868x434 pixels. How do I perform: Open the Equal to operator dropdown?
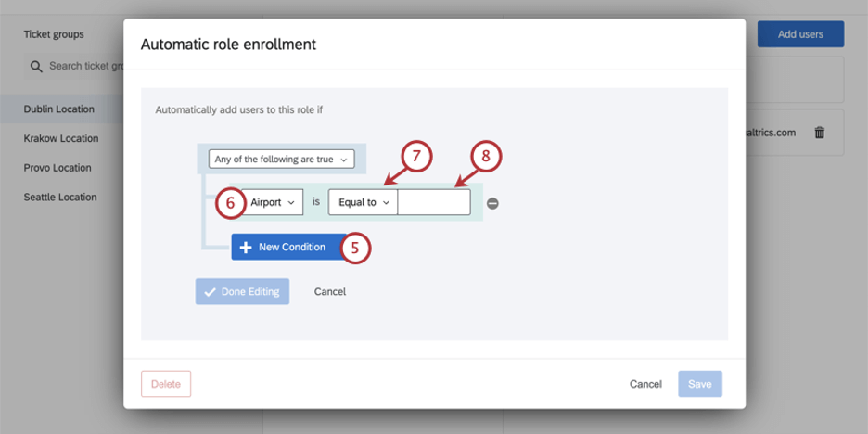tap(364, 202)
